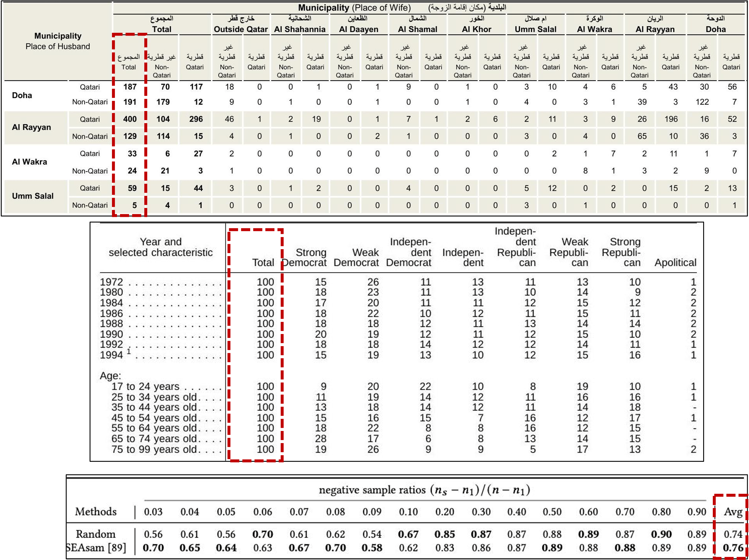Viewport: 749px width, 560px height.
Task: Click the Al Khor column header
Action: [476, 29]
